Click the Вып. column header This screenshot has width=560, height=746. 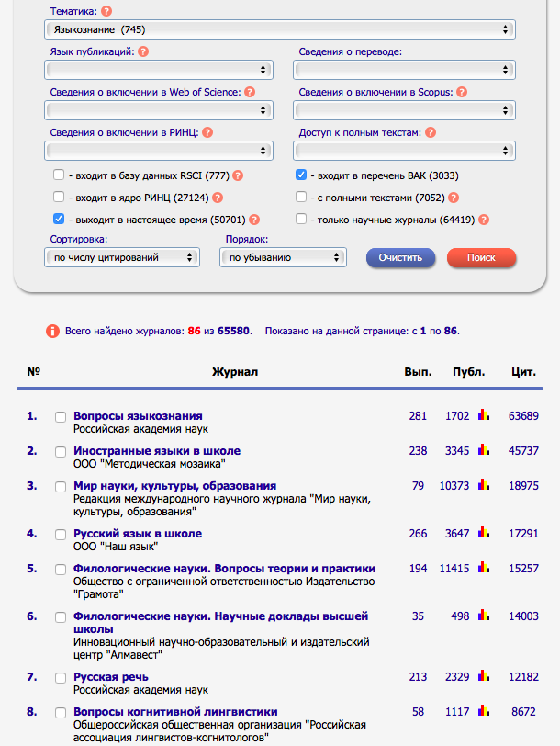pos(418,372)
